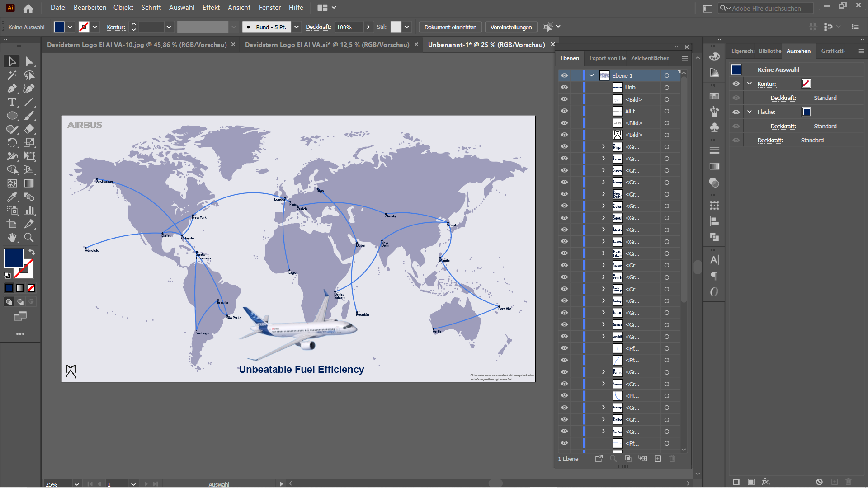Collapse the Ebene 1 layer
The height and width of the screenshot is (488, 868).
pos(591,75)
